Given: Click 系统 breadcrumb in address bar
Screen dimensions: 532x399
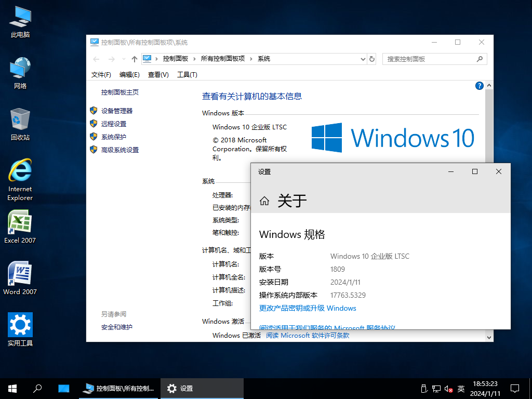Looking at the screenshot, I should [263, 59].
